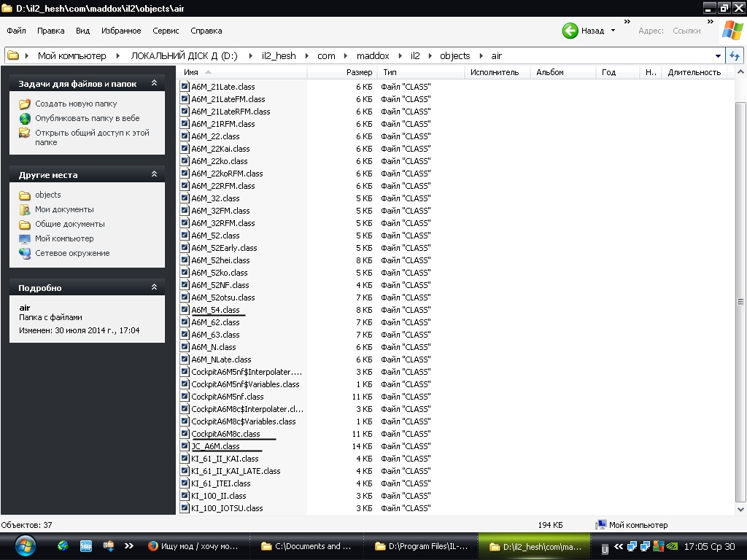Click the green Back arrow icon
The image size is (747, 560).
[x=570, y=31]
